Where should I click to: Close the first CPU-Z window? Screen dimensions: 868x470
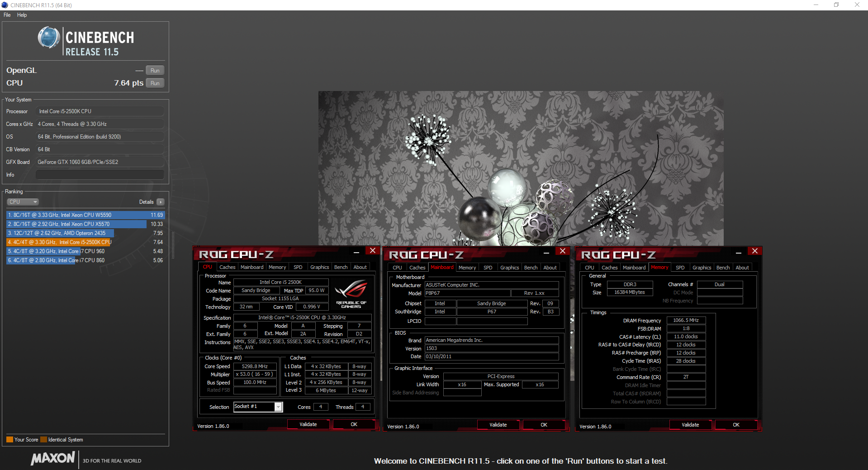[372, 251]
